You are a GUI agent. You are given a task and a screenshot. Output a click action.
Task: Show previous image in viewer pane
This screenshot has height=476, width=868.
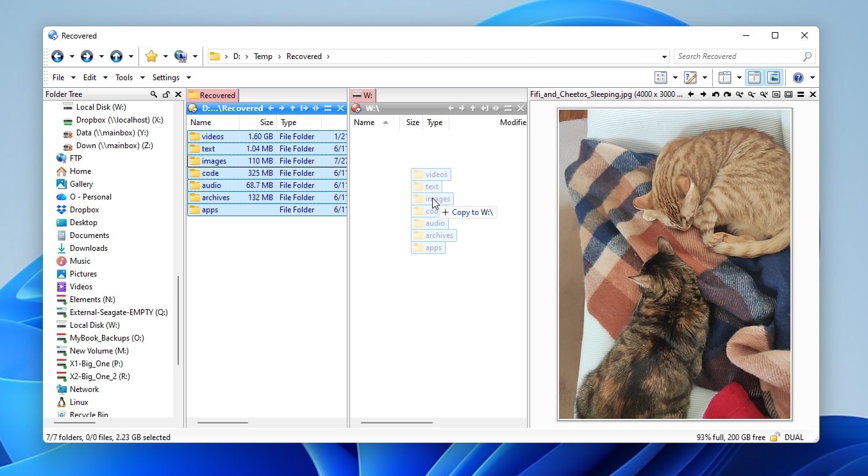click(691, 94)
